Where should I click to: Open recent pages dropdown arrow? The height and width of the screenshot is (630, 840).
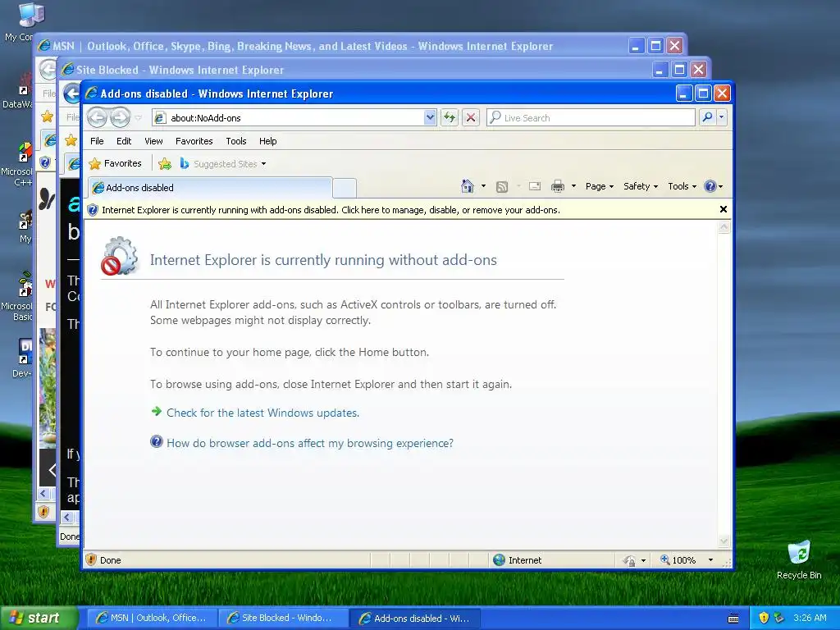(x=138, y=118)
